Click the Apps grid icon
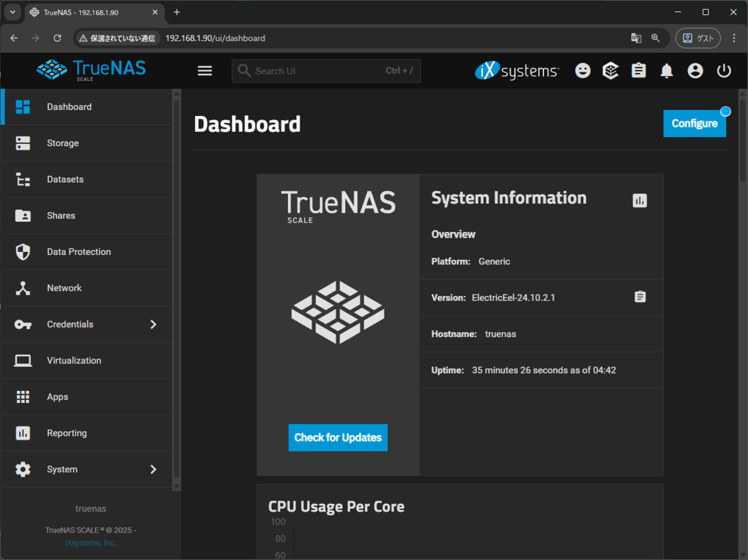 (x=23, y=397)
